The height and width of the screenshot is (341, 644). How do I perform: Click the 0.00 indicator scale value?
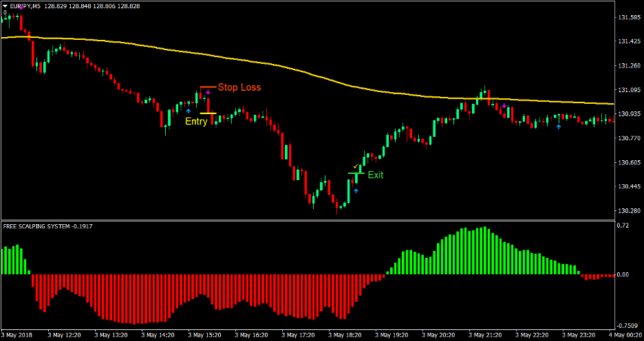click(x=623, y=274)
